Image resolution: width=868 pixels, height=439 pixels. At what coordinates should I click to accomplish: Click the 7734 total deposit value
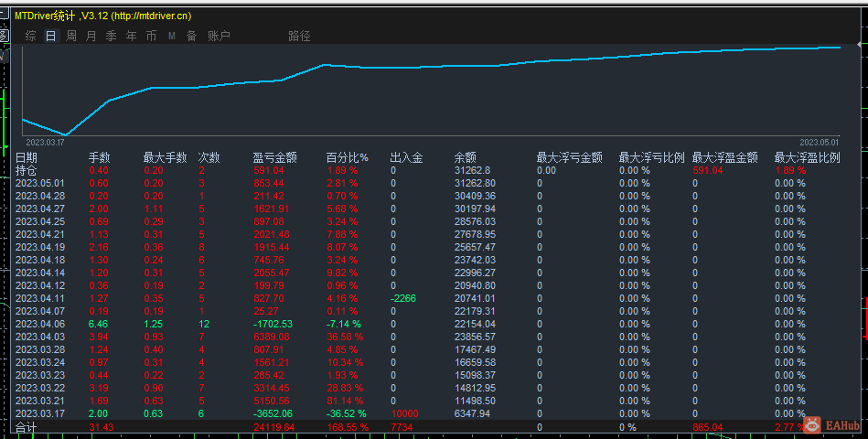pyautogui.click(x=402, y=427)
